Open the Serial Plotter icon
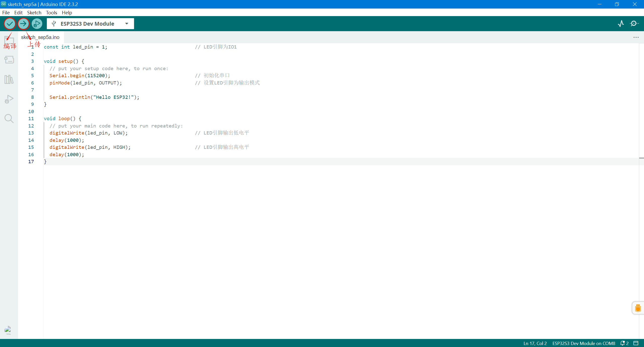The width and height of the screenshot is (644, 347). coord(621,23)
